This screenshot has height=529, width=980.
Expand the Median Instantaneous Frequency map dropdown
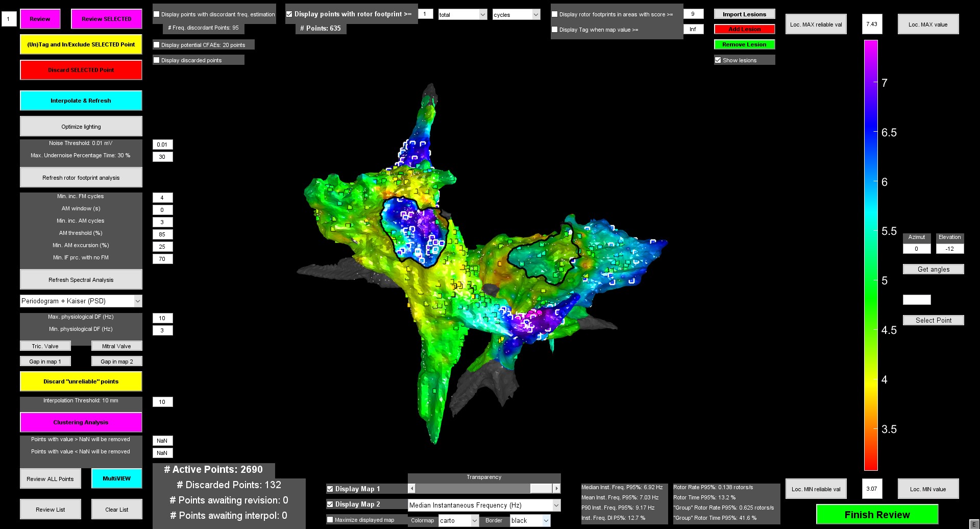click(484, 505)
